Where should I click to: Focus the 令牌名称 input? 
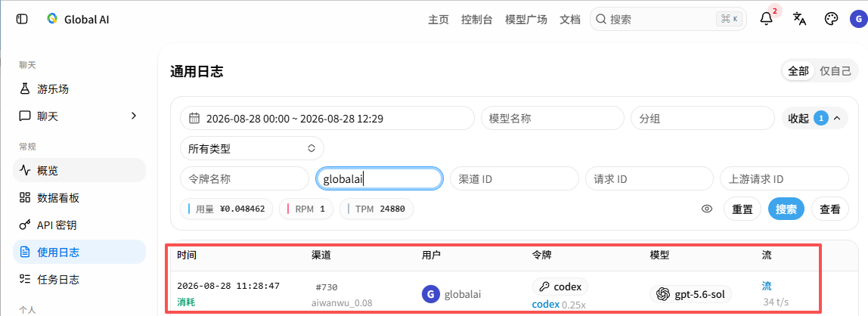[244, 178]
